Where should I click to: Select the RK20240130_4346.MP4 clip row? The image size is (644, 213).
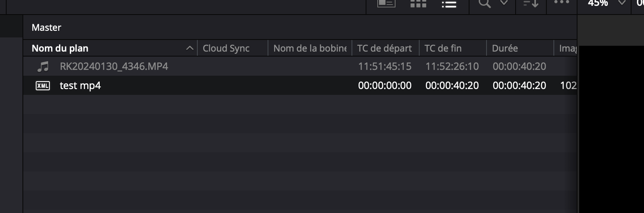coord(300,66)
